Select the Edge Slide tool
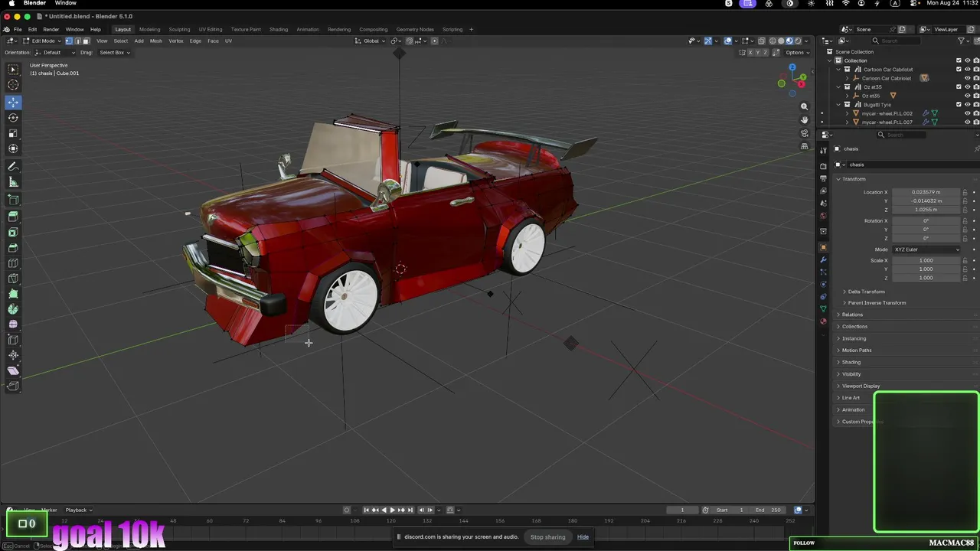Image resolution: width=980 pixels, height=551 pixels. point(13,340)
